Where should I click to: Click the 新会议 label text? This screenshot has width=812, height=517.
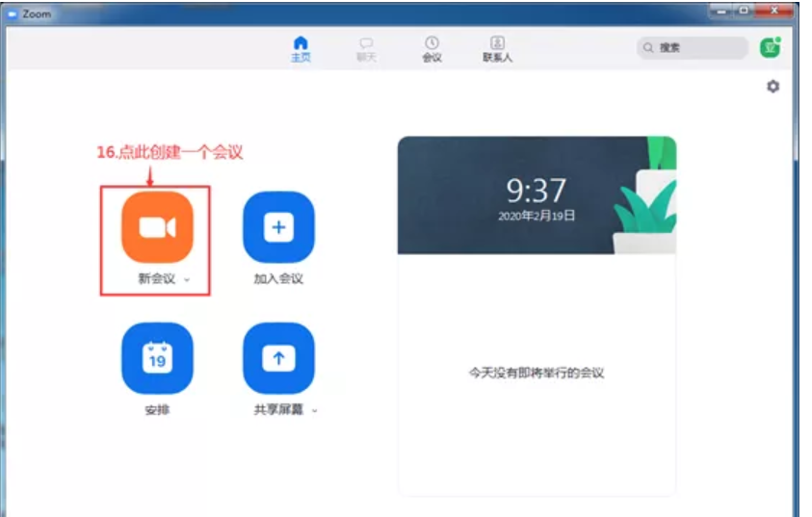point(157,278)
